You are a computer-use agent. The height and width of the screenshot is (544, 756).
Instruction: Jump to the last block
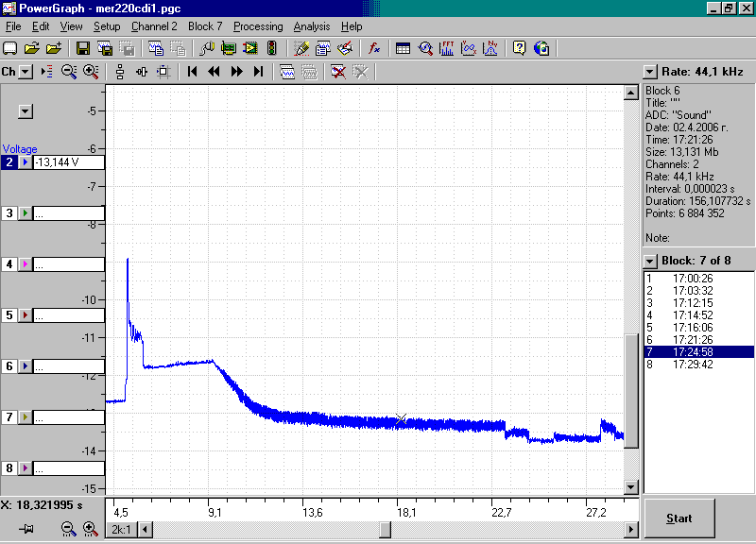click(258, 72)
